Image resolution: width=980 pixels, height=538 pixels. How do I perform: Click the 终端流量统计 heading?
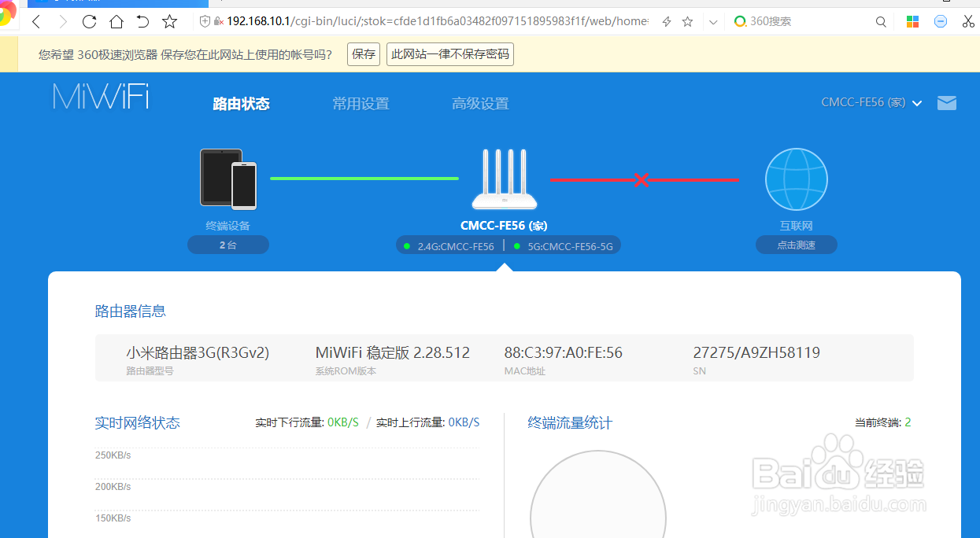click(x=570, y=423)
